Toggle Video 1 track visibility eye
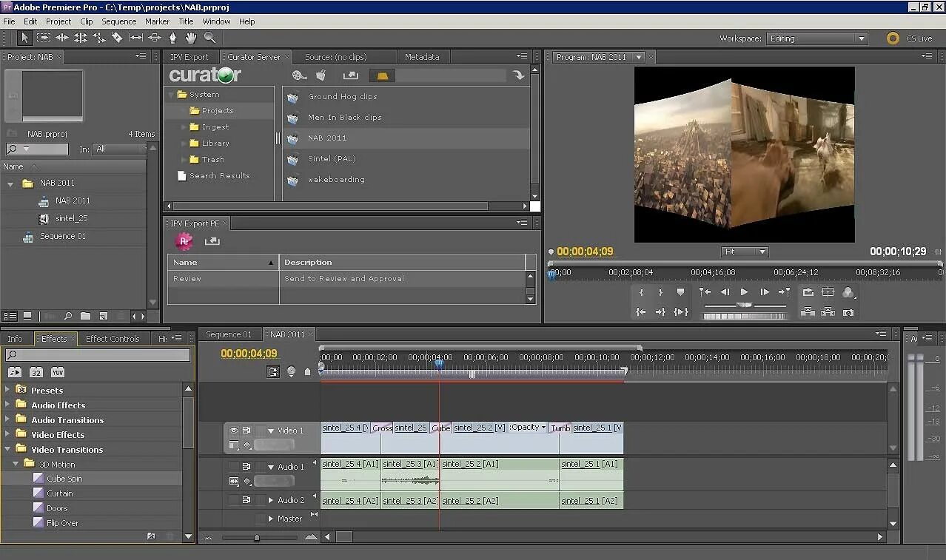Screen dimensions: 946x560 pos(234,430)
